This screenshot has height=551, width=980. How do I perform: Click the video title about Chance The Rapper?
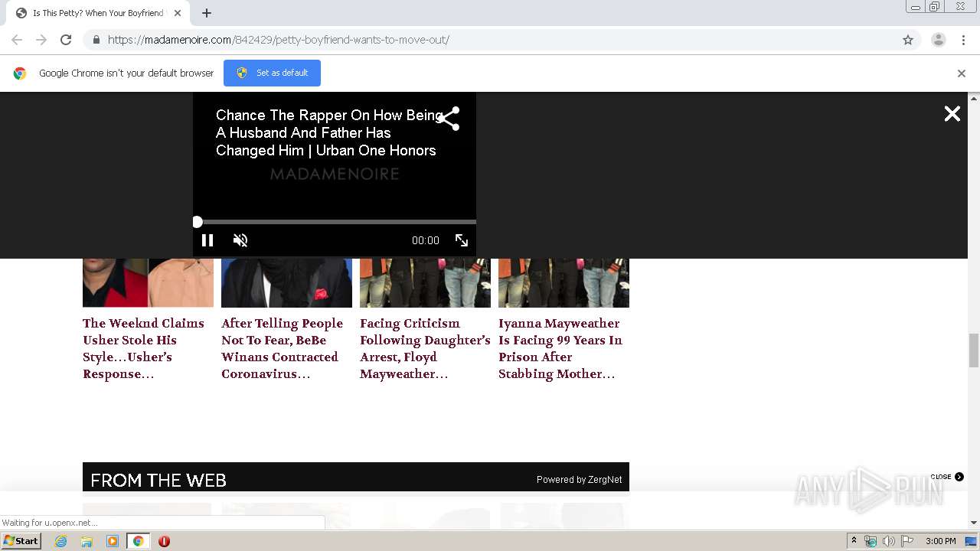[329, 133]
